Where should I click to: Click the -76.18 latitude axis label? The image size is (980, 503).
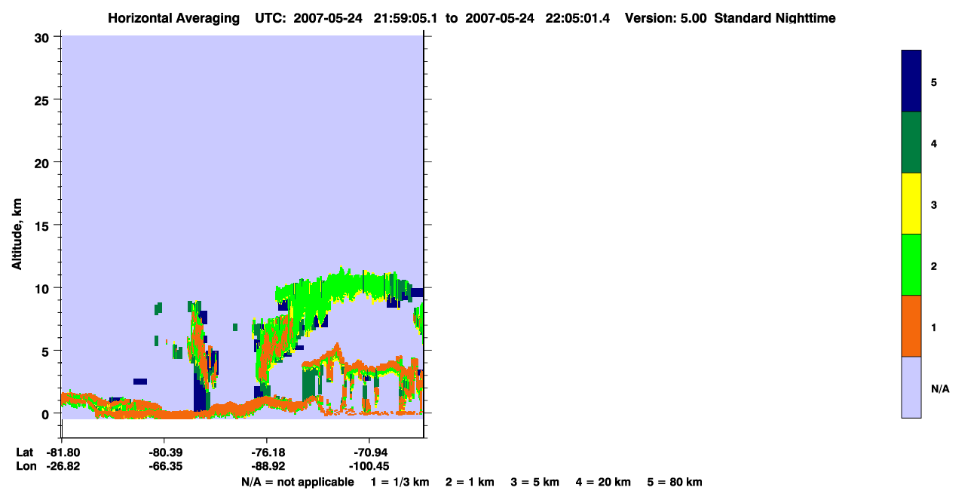tap(267, 452)
